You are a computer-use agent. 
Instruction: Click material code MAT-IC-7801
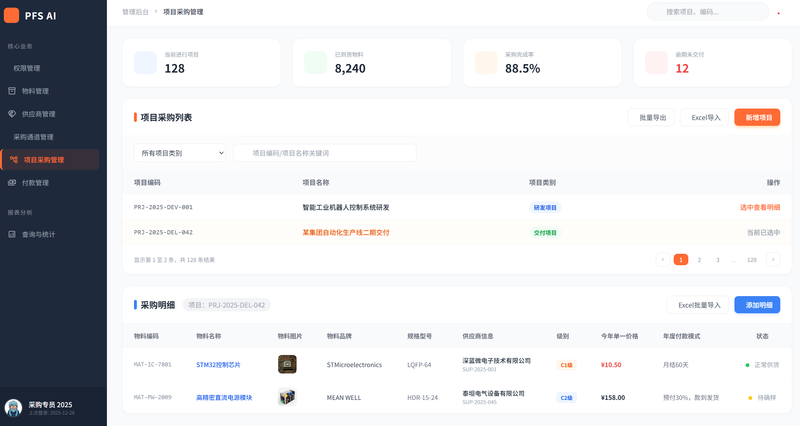click(x=153, y=365)
